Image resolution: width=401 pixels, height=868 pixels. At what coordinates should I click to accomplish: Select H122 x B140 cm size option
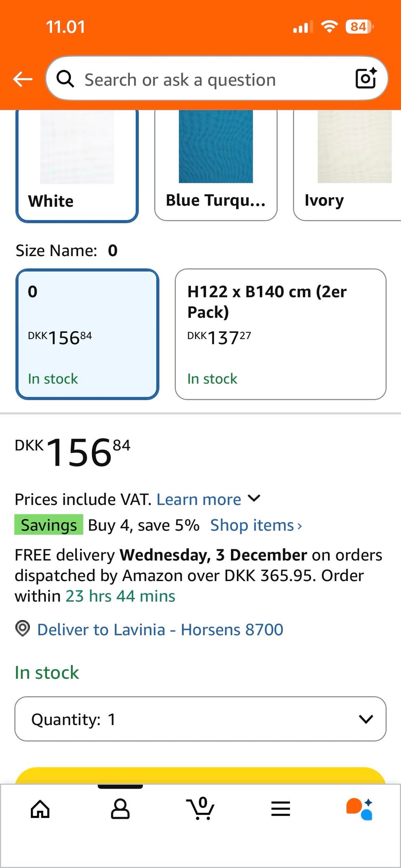[280, 334]
